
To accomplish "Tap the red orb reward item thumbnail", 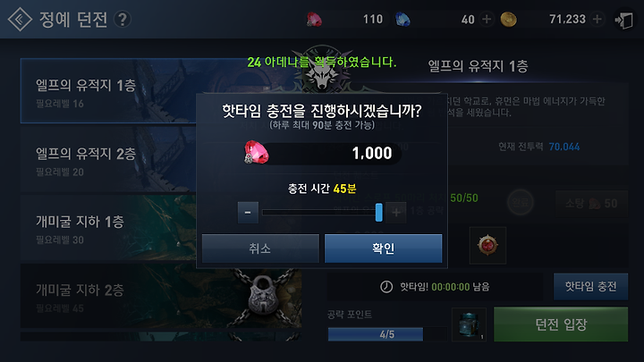I will (x=488, y=245).
